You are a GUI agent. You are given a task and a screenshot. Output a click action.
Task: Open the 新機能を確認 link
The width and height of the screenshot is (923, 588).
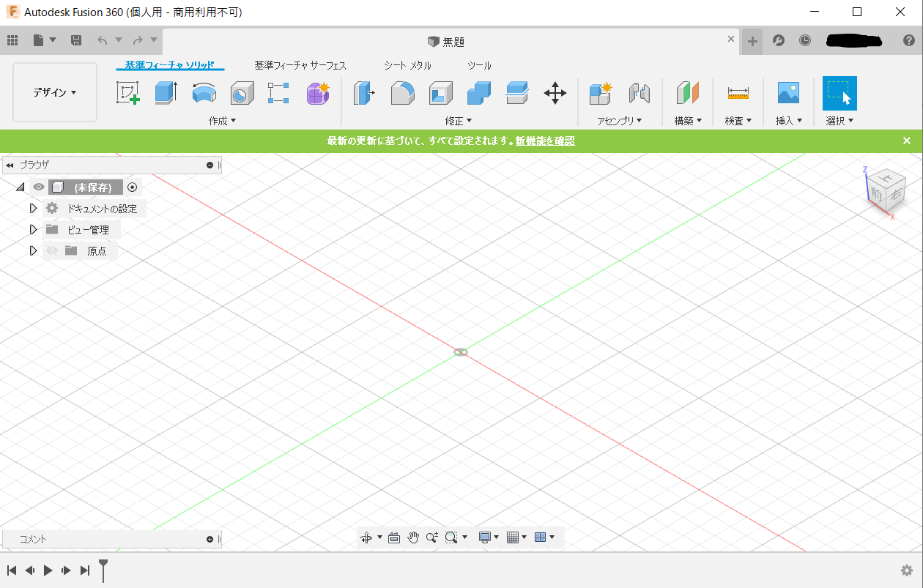pos(545,141)
